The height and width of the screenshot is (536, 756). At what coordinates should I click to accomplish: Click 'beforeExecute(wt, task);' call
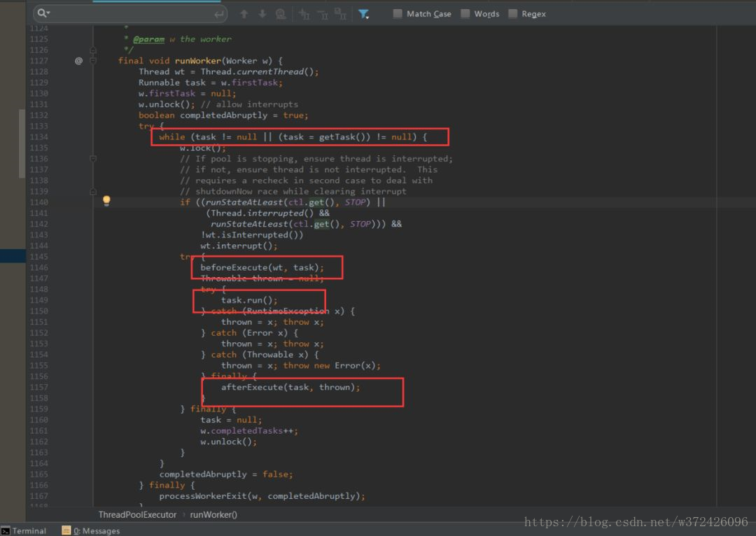(x=262, y=267)
